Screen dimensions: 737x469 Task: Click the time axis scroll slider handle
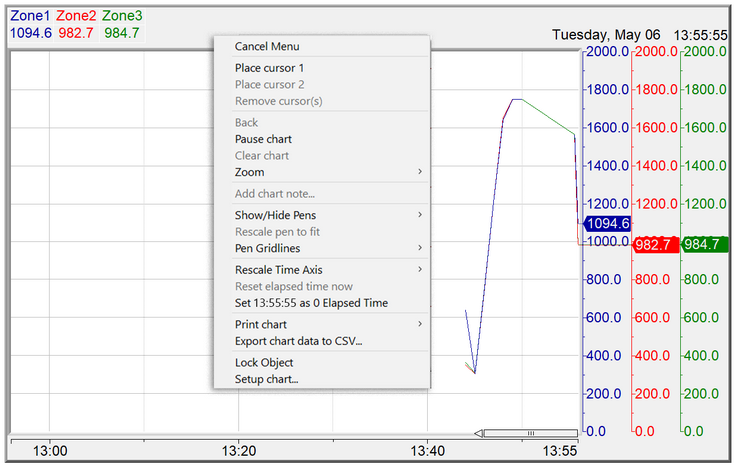[531, 433]
